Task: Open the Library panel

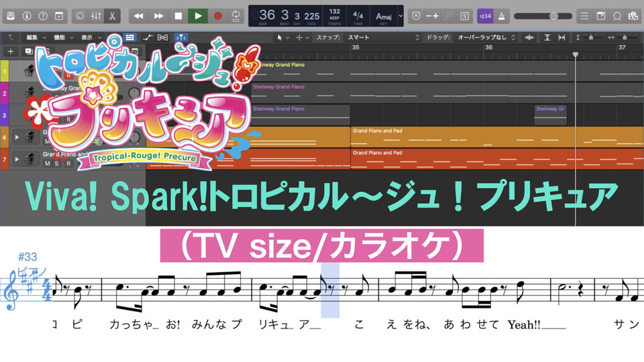Action: point(11,16)
